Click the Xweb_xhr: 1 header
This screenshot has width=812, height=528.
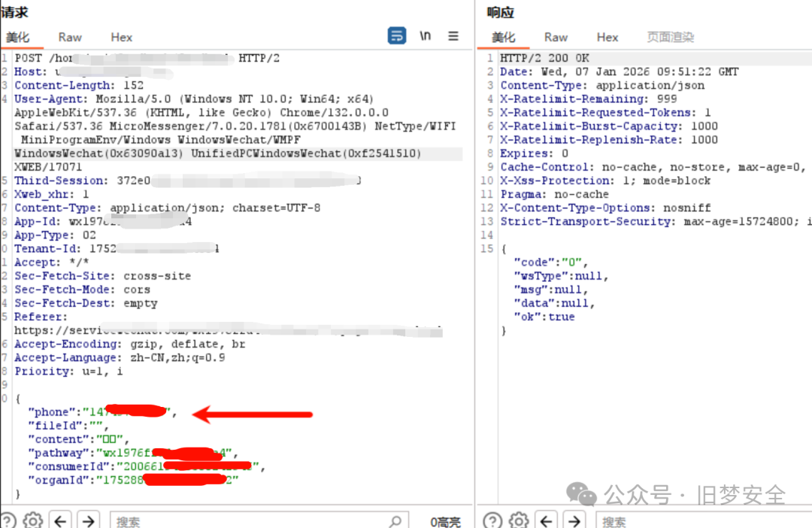[51, 194]
